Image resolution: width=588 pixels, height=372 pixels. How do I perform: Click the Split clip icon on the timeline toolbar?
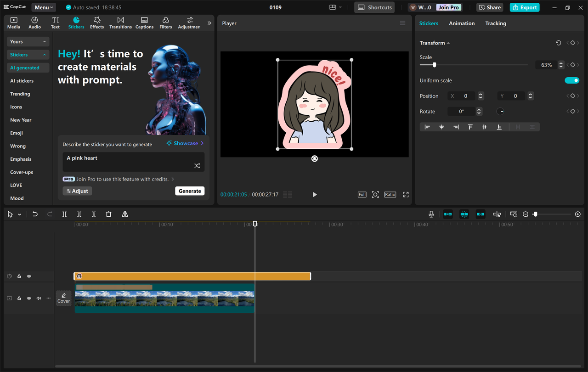(64, 214)
